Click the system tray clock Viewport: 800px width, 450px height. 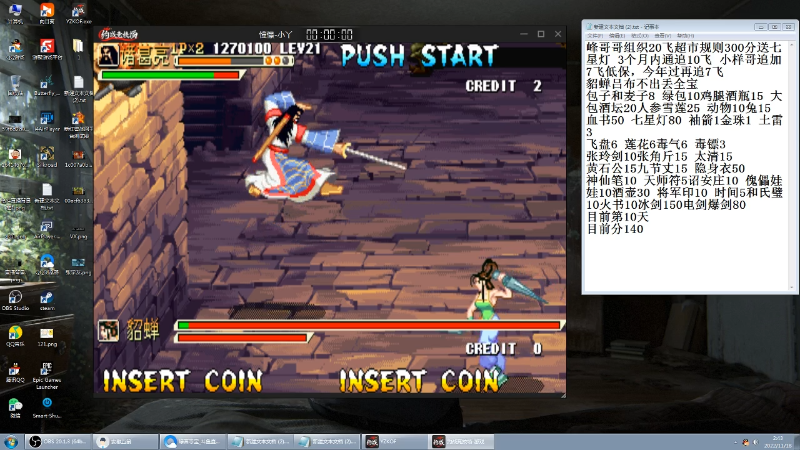pos(778,442)
